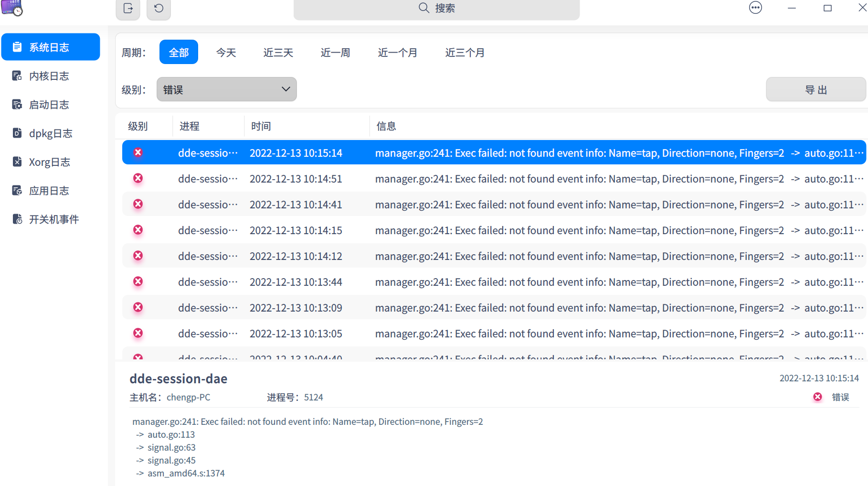868x486 pixels.
Task: Click the log viewer app logo icon
Action: click(x=12, y=8)
